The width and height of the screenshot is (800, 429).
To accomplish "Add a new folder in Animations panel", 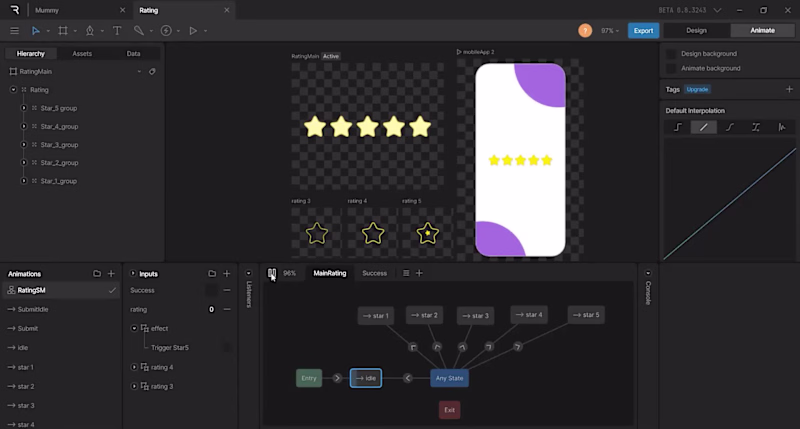I will (x=96, y=274).
